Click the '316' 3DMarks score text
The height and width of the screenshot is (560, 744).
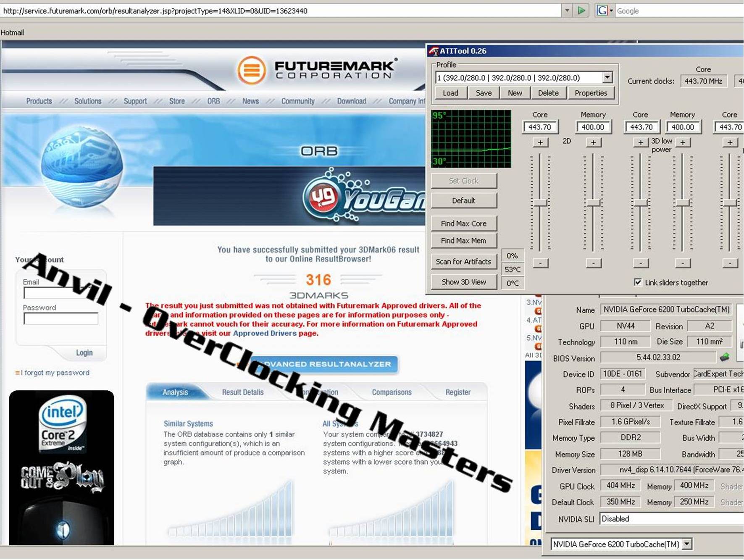pyautogui.click(x=318, y=280)
